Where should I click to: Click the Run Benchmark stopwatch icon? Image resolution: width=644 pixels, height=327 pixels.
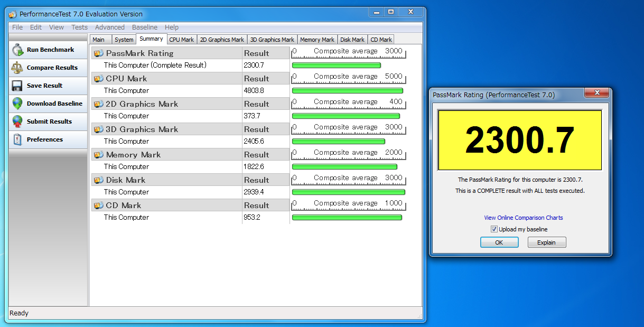pyautogui.click(x=17, y=50)
